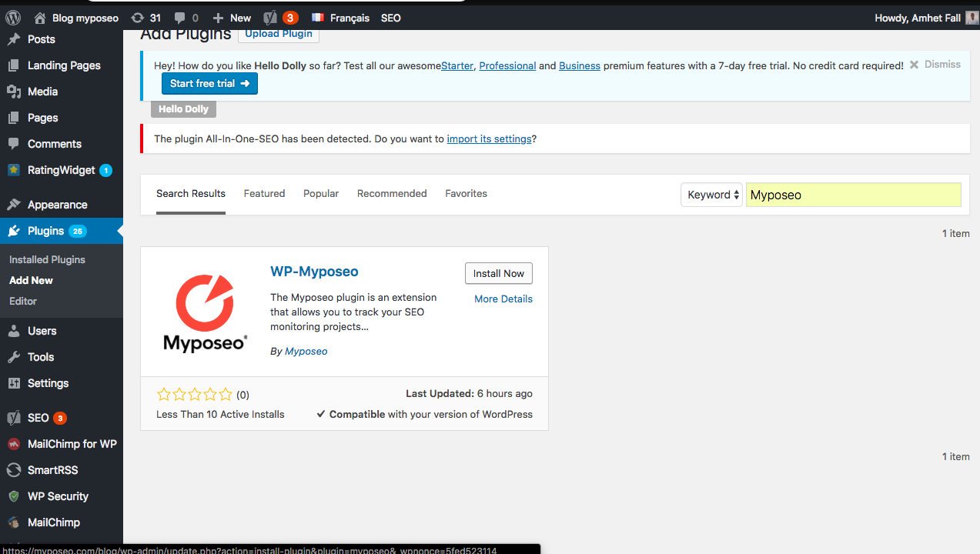
Task: Open the Français language menu
Action: pos(350,18)
